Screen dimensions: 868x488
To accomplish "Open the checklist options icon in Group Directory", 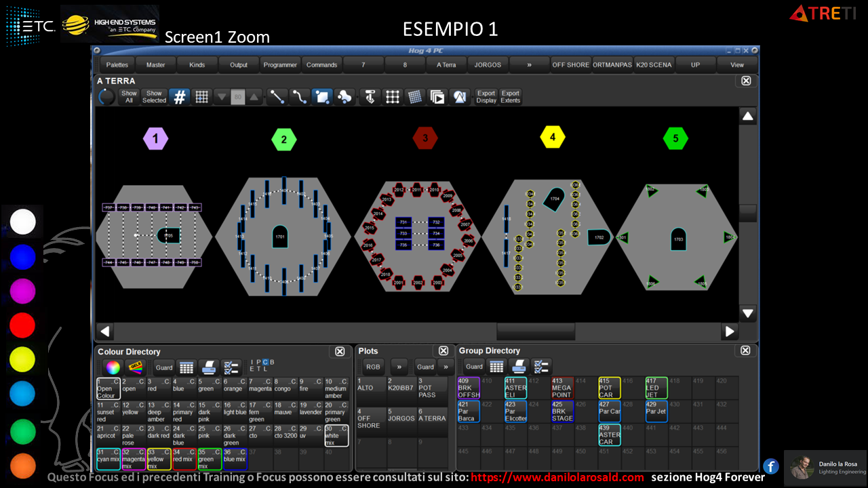I will click(x=541, y=367).
